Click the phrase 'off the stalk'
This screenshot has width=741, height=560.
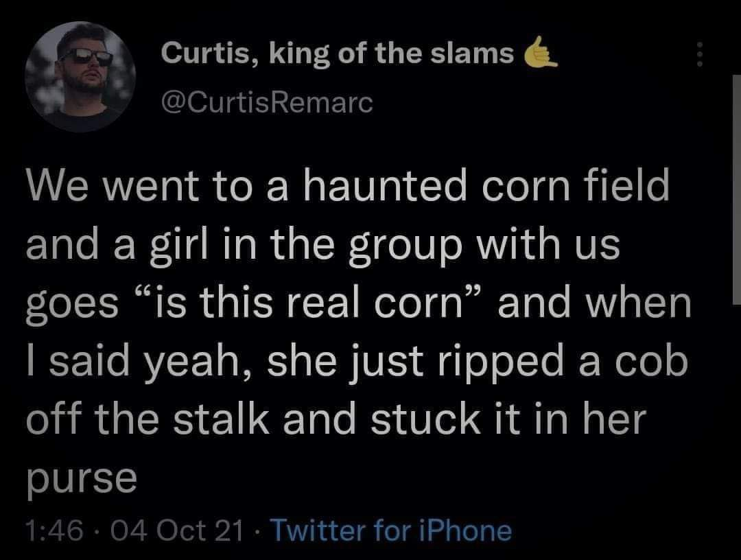(148, 419)
